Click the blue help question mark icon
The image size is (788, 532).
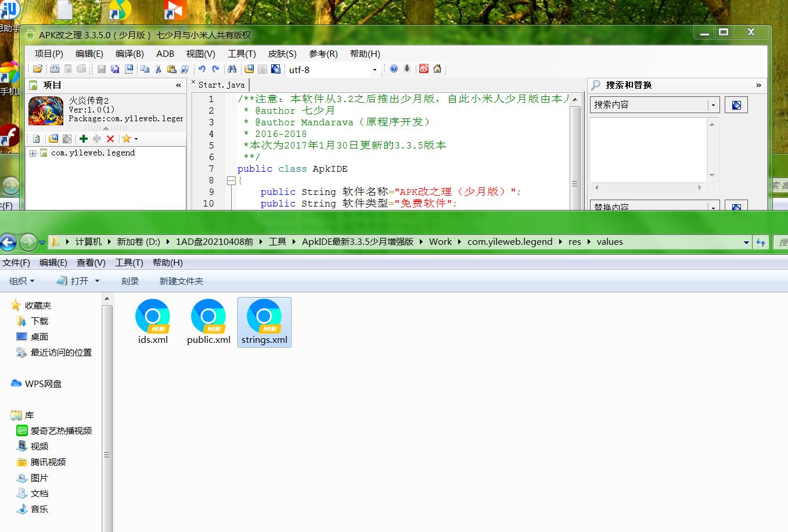click(x=394, y=69)
